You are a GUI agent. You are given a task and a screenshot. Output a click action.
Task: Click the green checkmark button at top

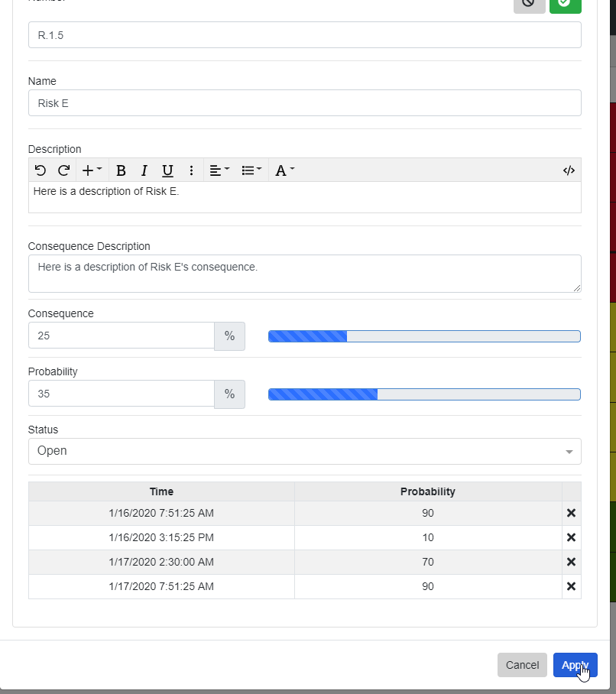click(565, 4)
